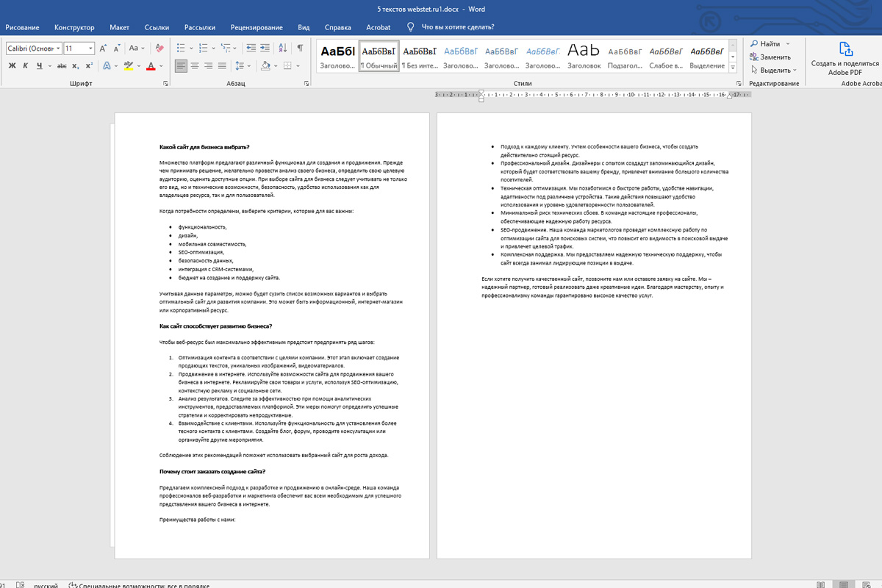Toggle strikethrough text formatting

point(62,65)
